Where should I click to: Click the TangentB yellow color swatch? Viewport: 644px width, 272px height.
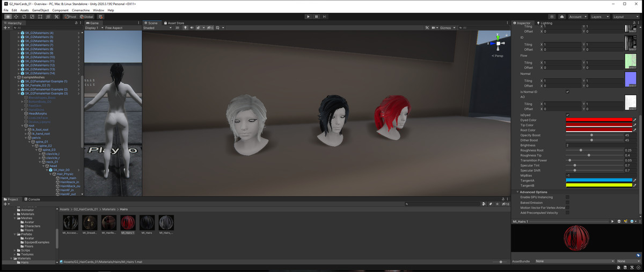point(599,185)
